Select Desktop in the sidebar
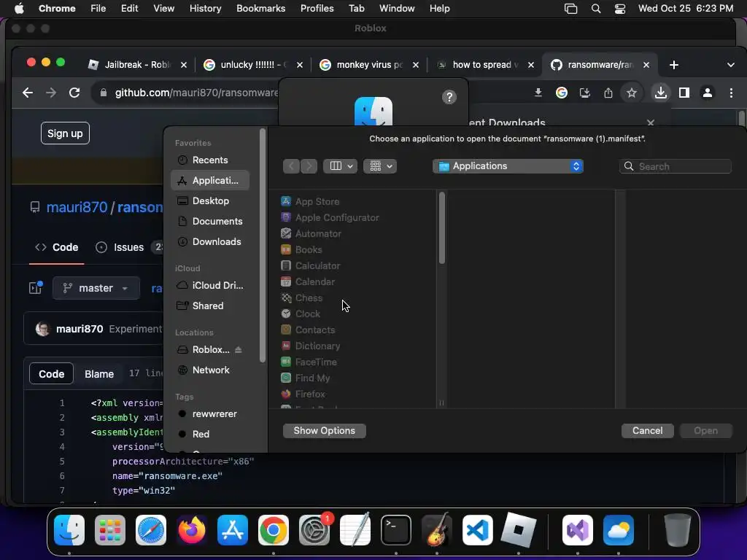The height and width of the screenshot is (560, 747). point(209,201)
